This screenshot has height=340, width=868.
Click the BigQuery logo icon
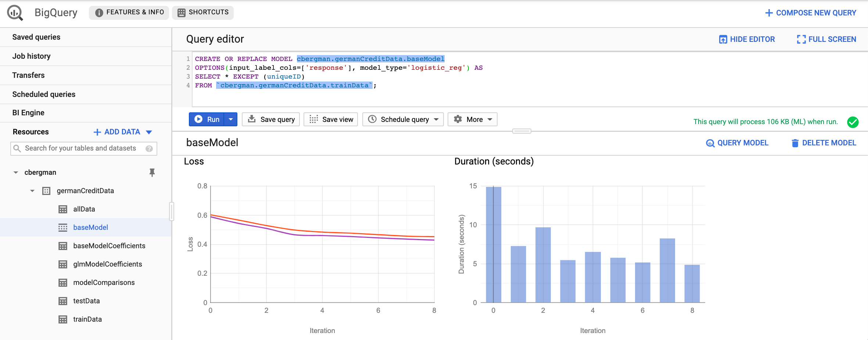pos(15,12)
